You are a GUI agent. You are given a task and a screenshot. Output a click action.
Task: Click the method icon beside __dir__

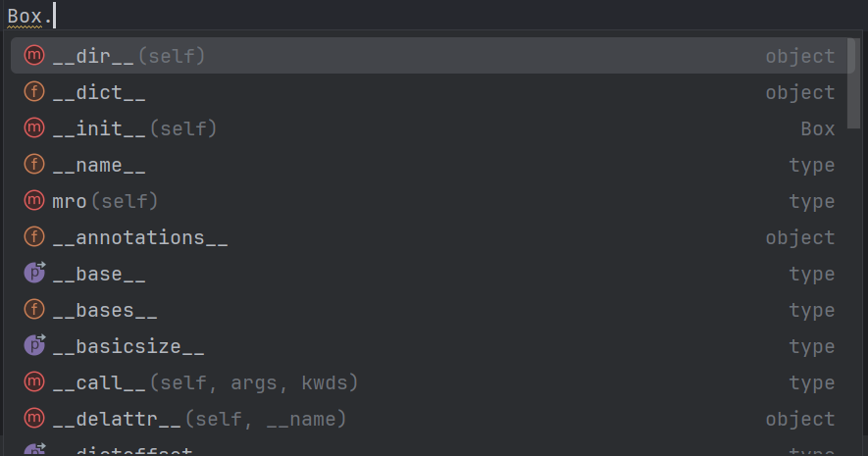pos(34,56)
